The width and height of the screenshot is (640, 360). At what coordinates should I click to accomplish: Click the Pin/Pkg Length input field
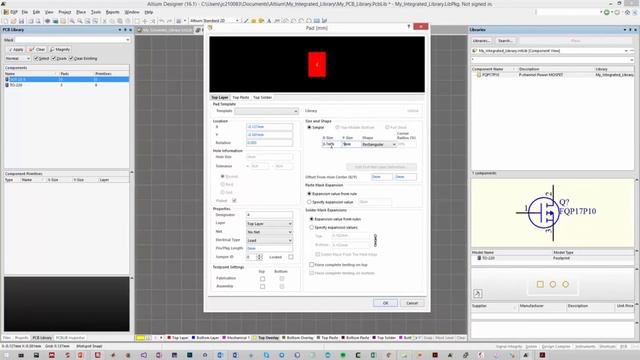click(269, 248)
